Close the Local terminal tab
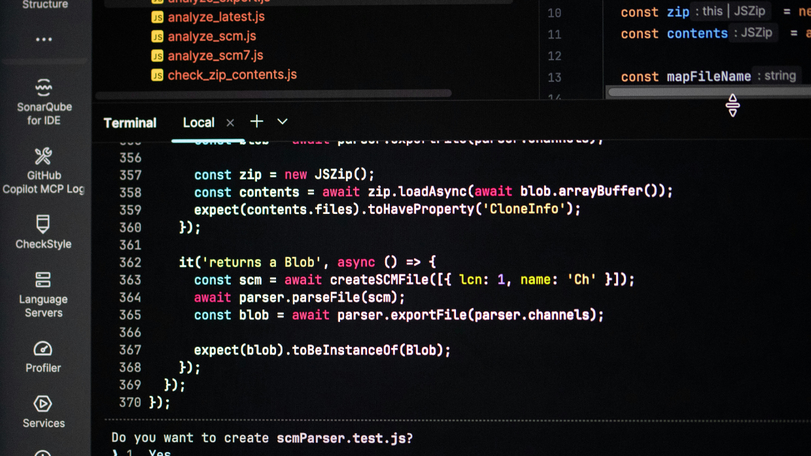The width and height of the screenshot is (811, 456). [x=230, y=123]
